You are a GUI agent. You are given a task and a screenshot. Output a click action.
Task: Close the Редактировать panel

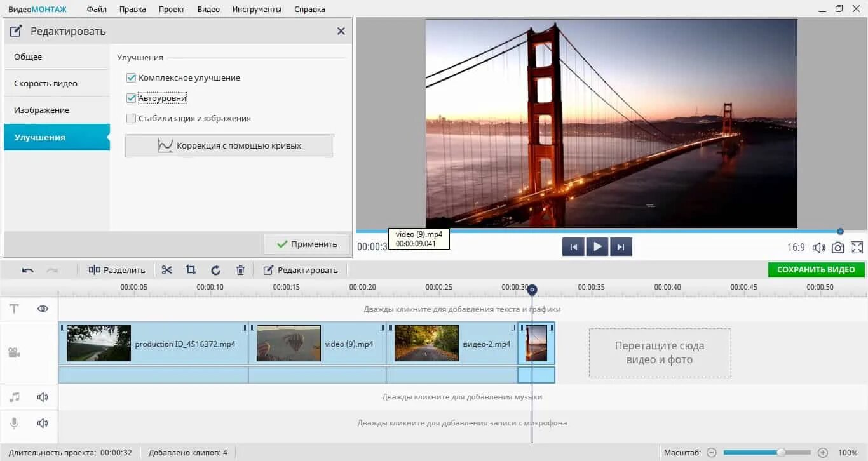341,31
